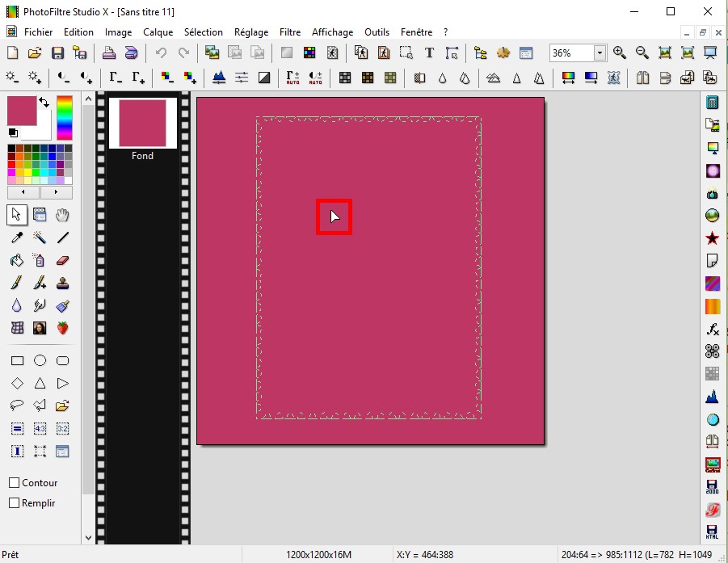Screen dimensions: 728x563
Task: Select the Fond layer thumbnail
Action: pyautogui.click(x=142, y=123)
